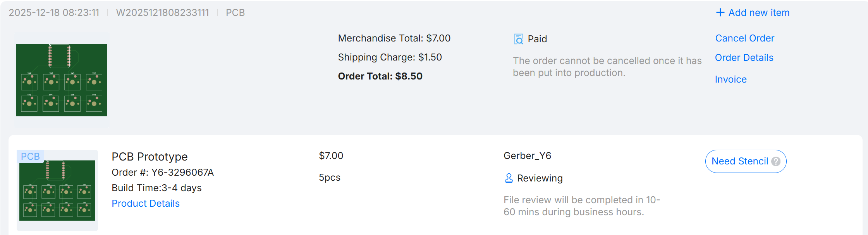Click the Add new item text
This screenshot has height=235, width=868.
click(759, 13)
